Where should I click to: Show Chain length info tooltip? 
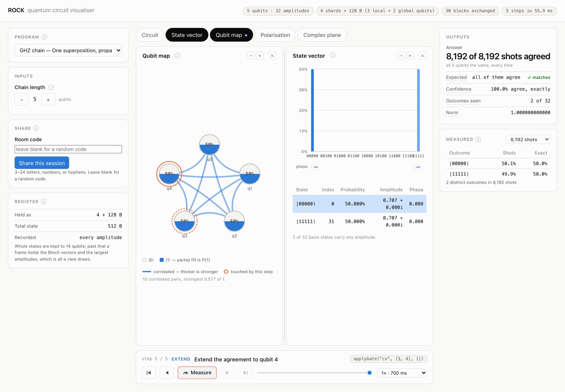tap(51, 88)
